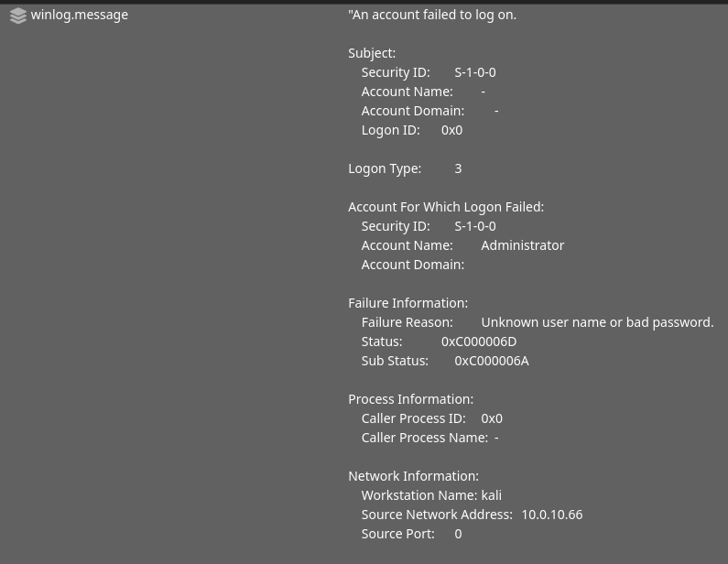Click the Failure Reason label
Image resolution: width=728 pixels, height=564 pixels.
click(407, 322)
